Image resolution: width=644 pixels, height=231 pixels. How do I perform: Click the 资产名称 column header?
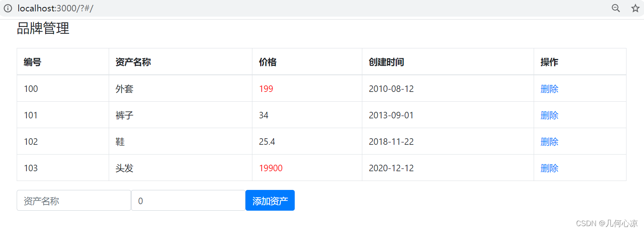pos(133,62)
